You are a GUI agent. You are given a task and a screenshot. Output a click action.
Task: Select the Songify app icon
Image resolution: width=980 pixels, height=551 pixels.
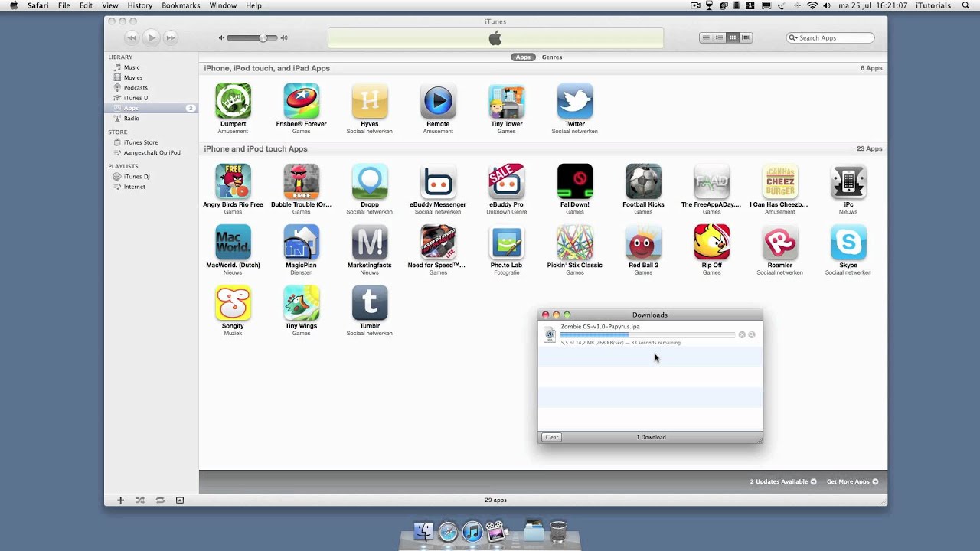pos(233,303)
